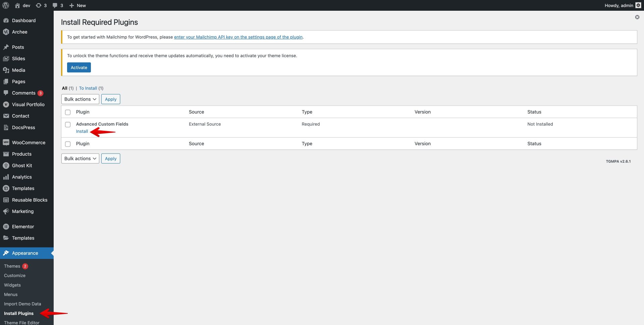The height and width of the screenshot is (325, 644).
Task: Open the bottom Bulk actions dropdown
Action: [x=80, y=158]
